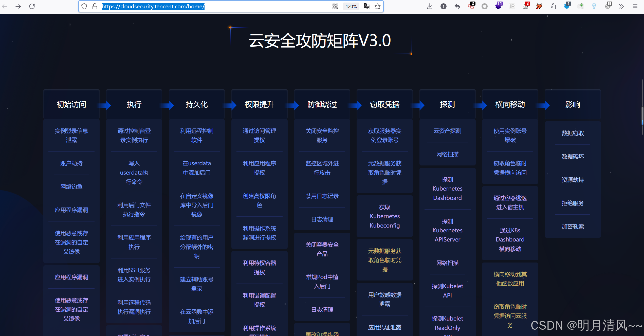644x336 pixels.
Task: Open 获取Kubernetes Kubeconfig entry
Action: pyautogui.click(x=385, y=216)
